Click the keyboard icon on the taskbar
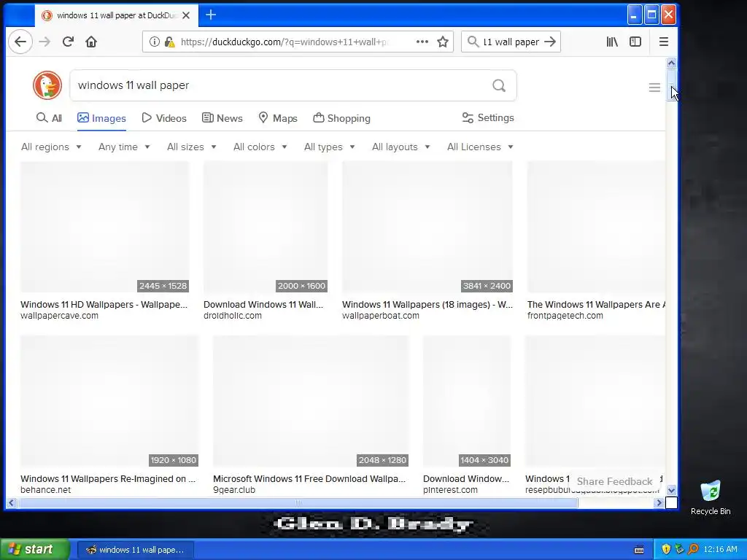The image size is (747, 560). [x=639, y=550]
